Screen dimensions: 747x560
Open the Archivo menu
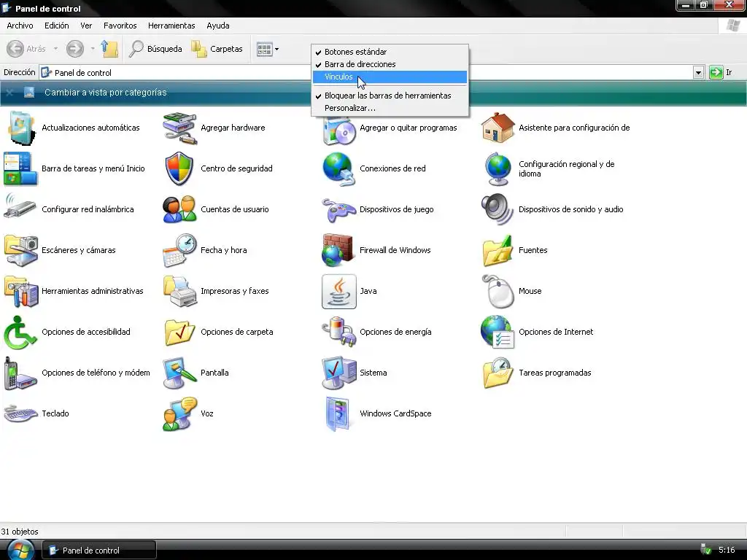pos(20,26)
